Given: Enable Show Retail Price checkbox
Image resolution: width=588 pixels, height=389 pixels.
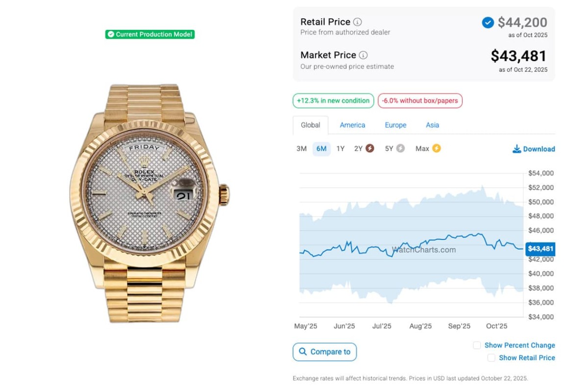Looking at the screenshot, I should point(491,358).
